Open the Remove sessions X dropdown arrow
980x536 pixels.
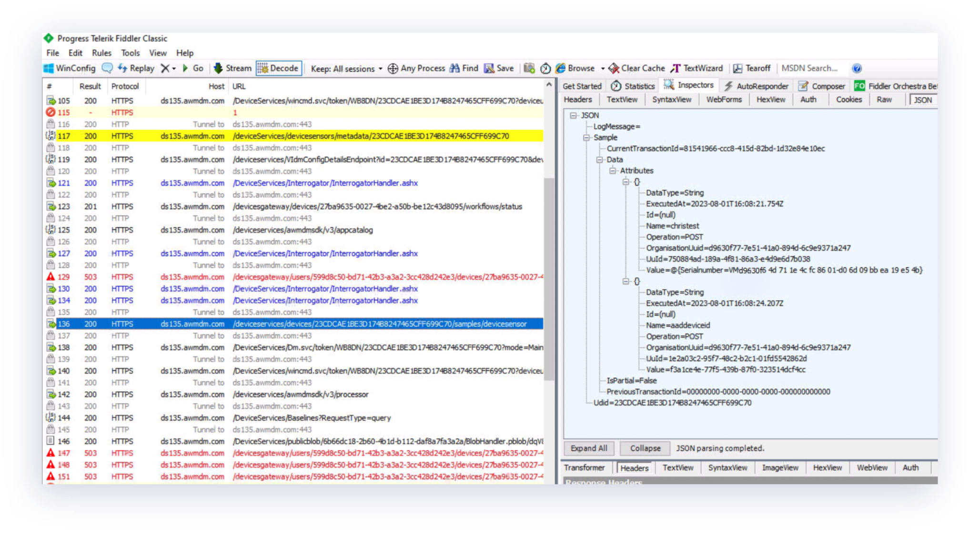(x=174, y=69)
